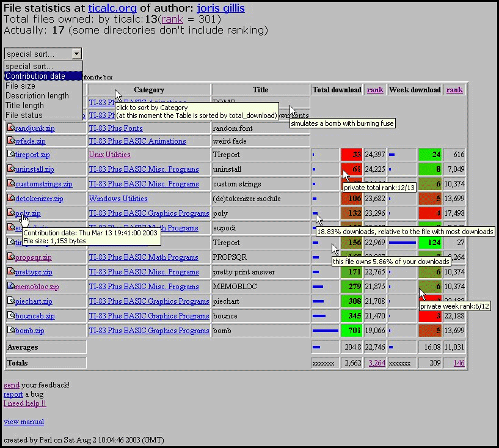Image resolution: width=499 pixels, height=448 pixels.
Task: Click the icon beside tireport.zip in Unix Utilities row
Action: click(x=10, y=155)
